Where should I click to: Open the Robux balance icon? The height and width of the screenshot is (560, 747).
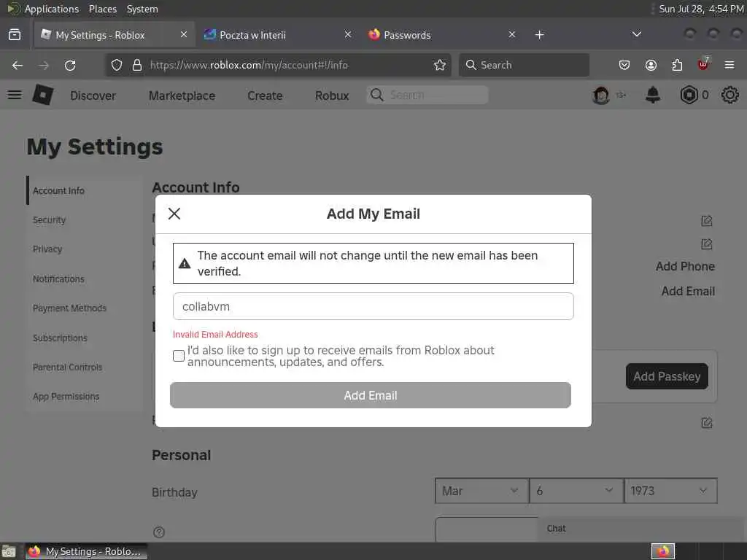tap(689, 96)
